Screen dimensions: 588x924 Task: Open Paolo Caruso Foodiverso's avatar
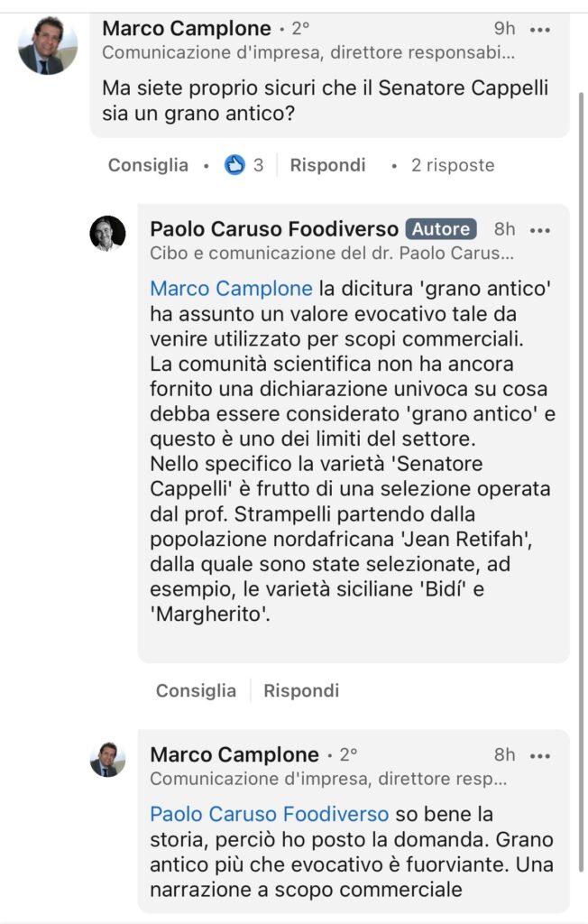click(x=108, y=234)
